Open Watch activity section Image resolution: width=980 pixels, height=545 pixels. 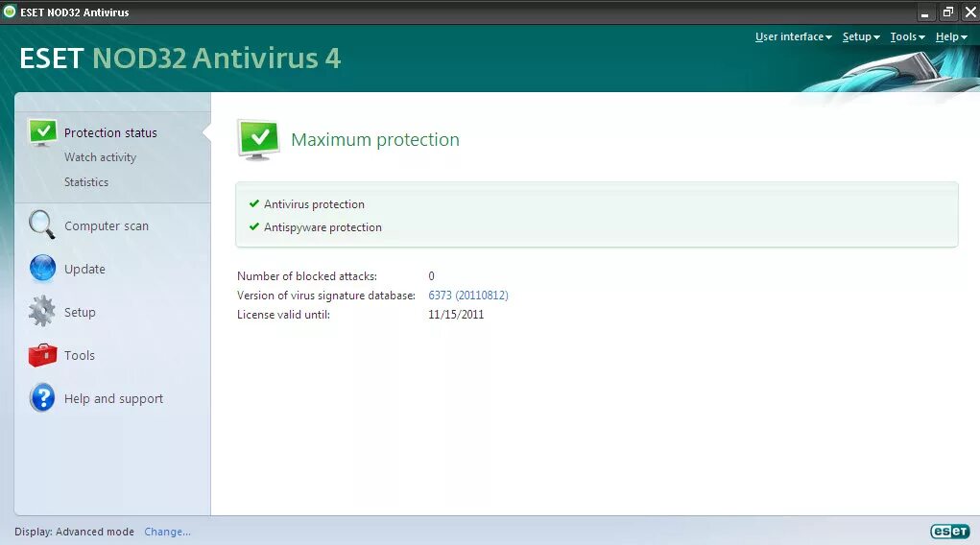click(x=100, y=156)
